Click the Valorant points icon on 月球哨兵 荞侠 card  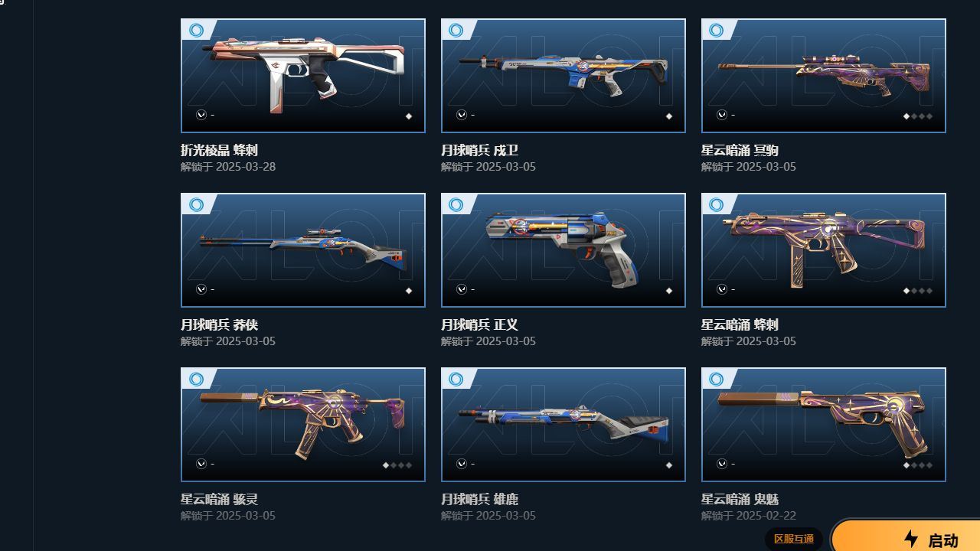click(x=201, y=289)
